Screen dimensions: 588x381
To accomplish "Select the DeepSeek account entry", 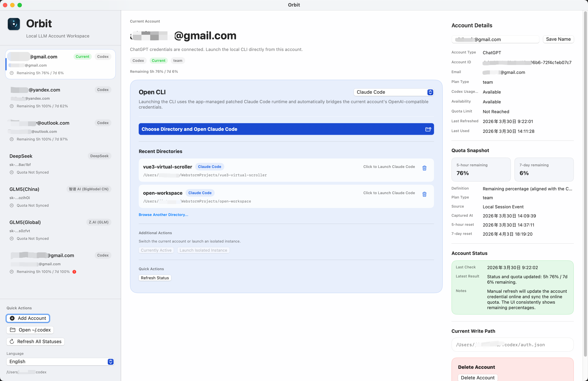I will click(60, 164).
